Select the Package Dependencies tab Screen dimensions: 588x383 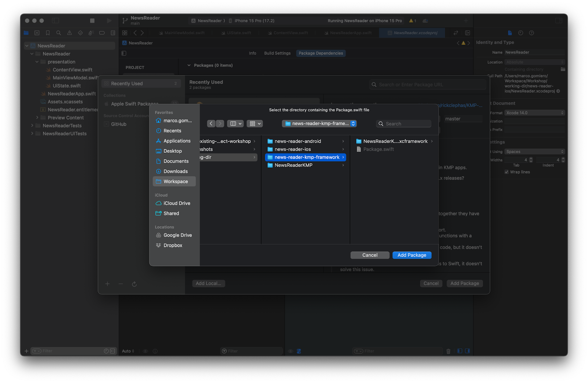coord(321,53)
